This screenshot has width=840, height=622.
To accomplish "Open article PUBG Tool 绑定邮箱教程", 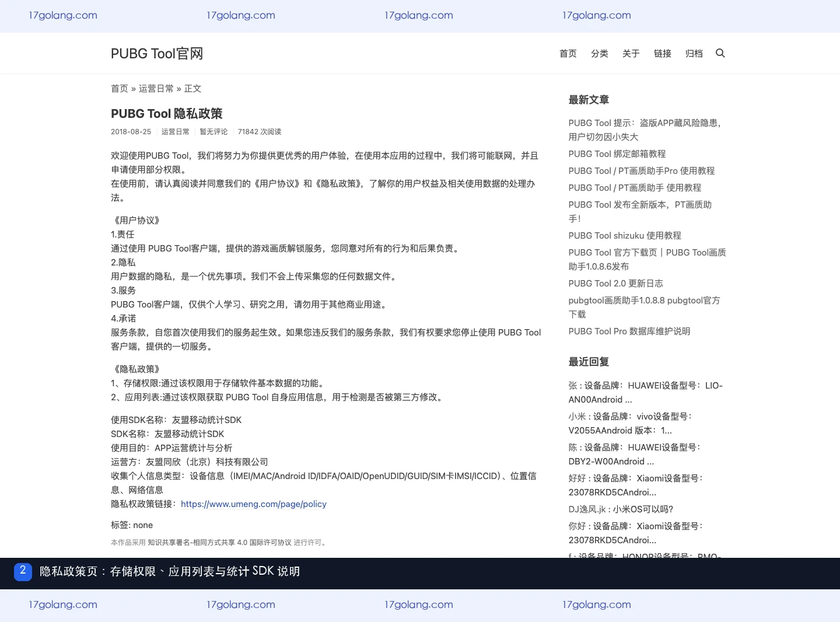I will [x=617, y=154].
